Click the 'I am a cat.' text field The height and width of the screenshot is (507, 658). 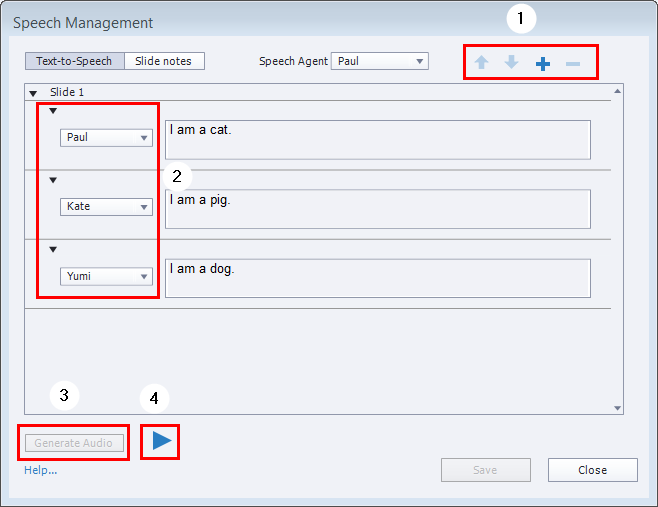[x=378, y=140]
